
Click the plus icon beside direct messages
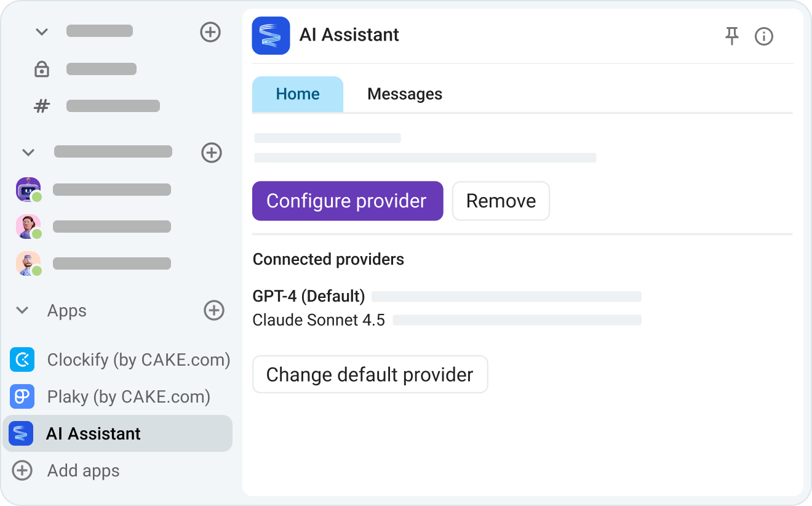point(212,153)
